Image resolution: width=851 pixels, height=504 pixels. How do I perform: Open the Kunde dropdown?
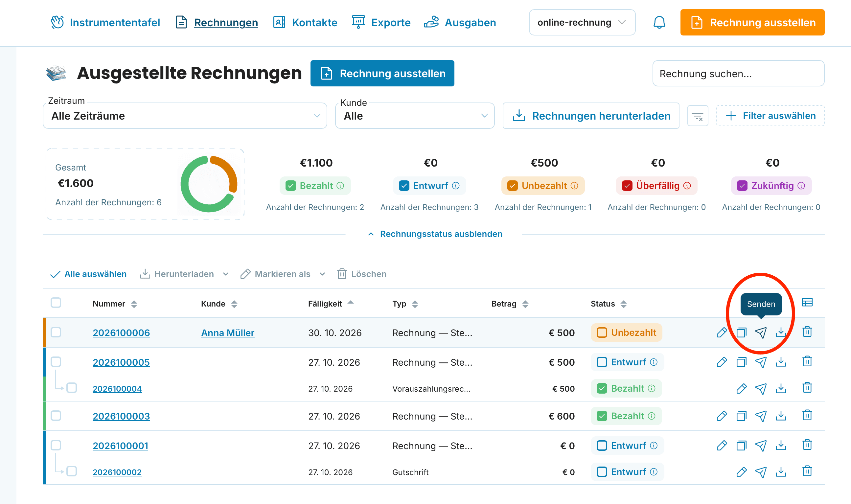(415, 116)
